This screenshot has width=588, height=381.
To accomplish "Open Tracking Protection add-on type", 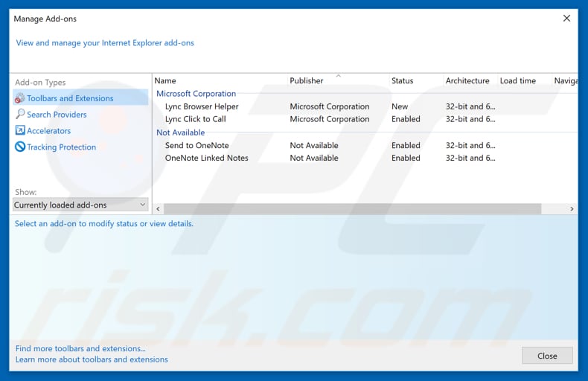I will pos(62,147).
